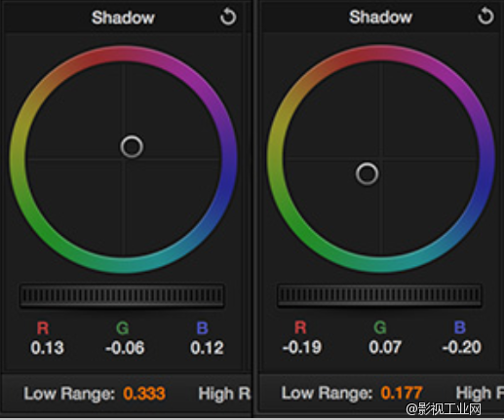Click left panel R value 0.13
Viewport: 504px width, 420px height.
click(47, 348)
